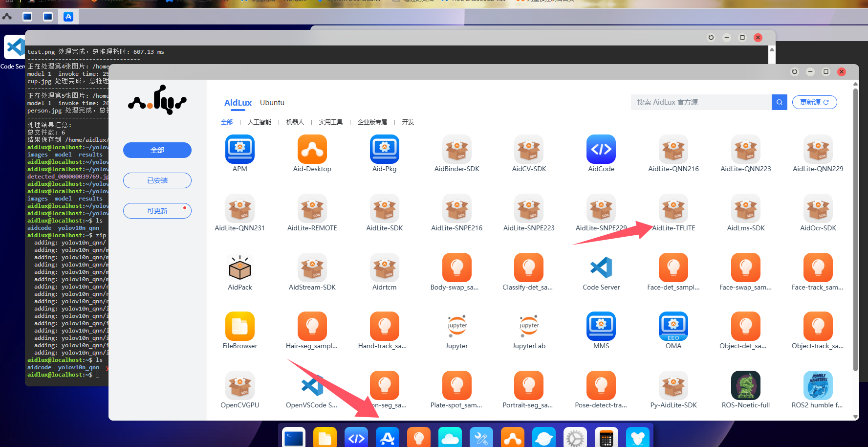Filter apps by 实用工具 category

331,122
